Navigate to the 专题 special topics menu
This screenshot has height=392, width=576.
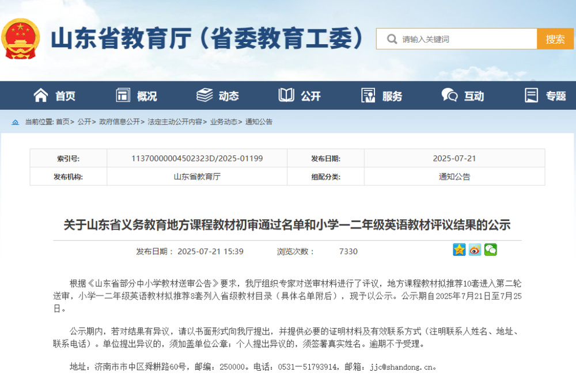pos(545,96)
